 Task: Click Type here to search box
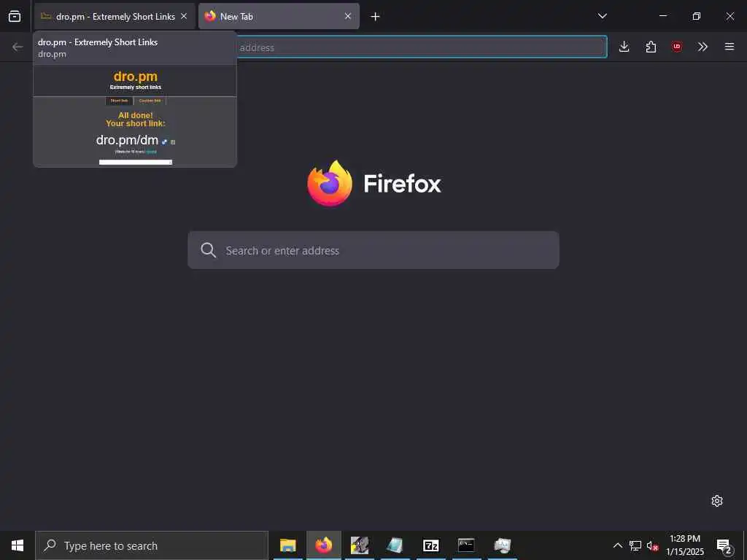coord(152,545)
